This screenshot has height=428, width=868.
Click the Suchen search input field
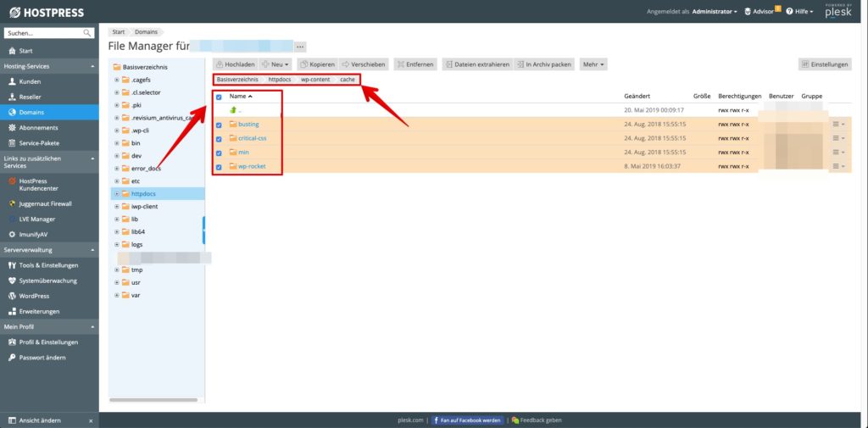pos(43,33)
